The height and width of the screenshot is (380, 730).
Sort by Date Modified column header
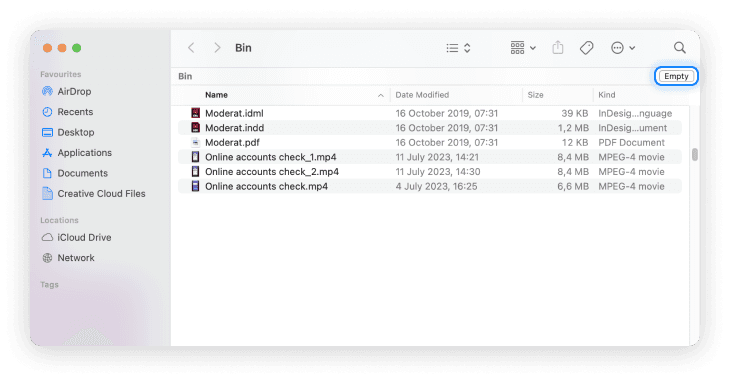[422, 95]
